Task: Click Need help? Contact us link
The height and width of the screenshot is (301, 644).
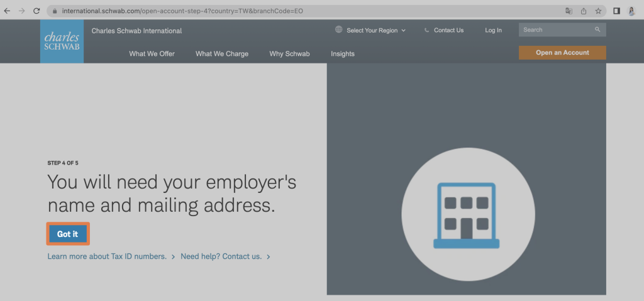Action: 221,256
